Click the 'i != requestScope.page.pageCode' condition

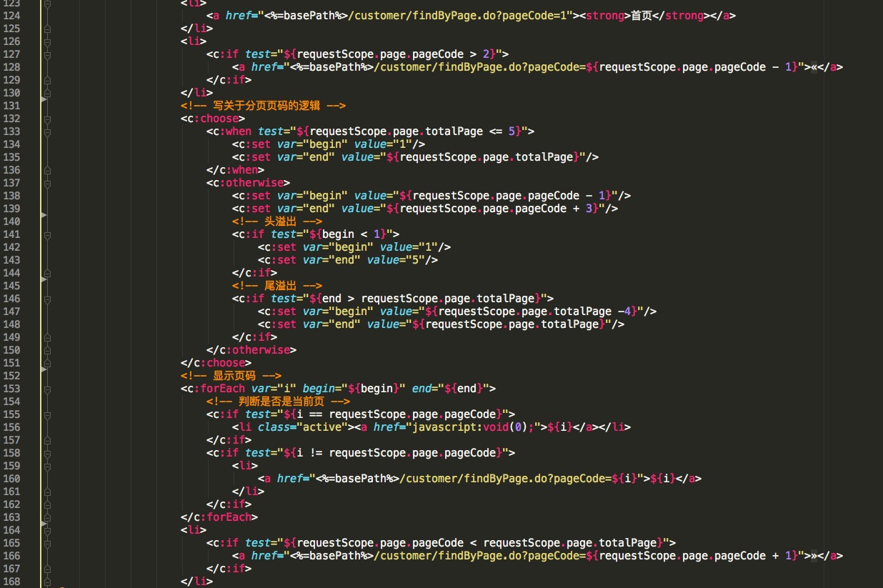[396, 453]
